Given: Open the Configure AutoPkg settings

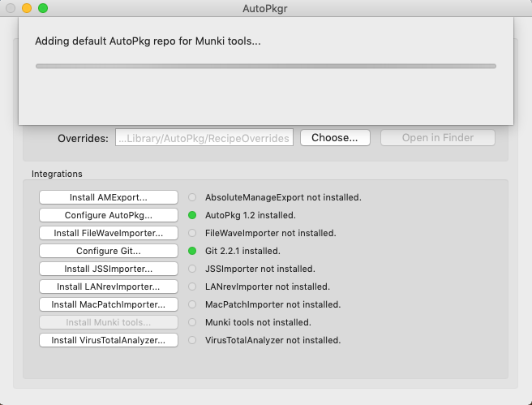Looking at the screenshot, I should point(109,215).
